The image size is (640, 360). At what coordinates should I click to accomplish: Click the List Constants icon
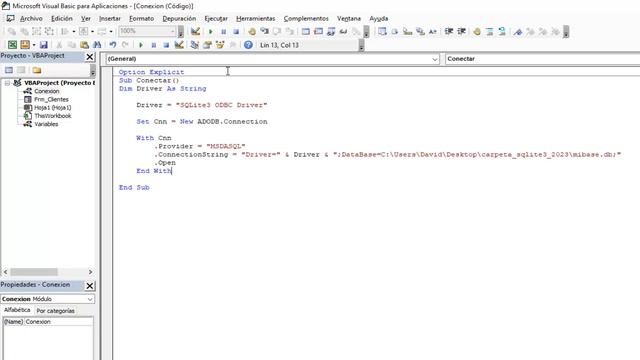pos(395,31)
